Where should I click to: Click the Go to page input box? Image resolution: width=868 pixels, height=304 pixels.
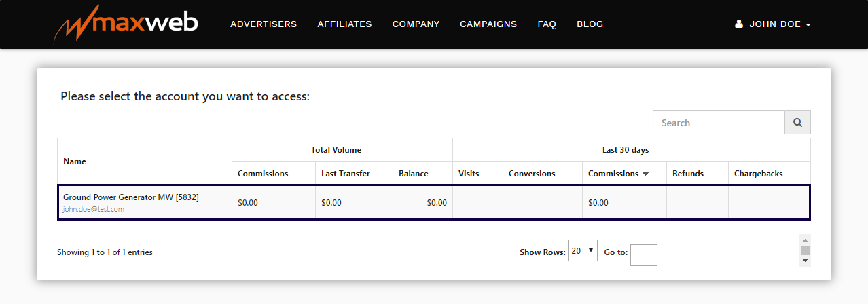click(643, 255)
